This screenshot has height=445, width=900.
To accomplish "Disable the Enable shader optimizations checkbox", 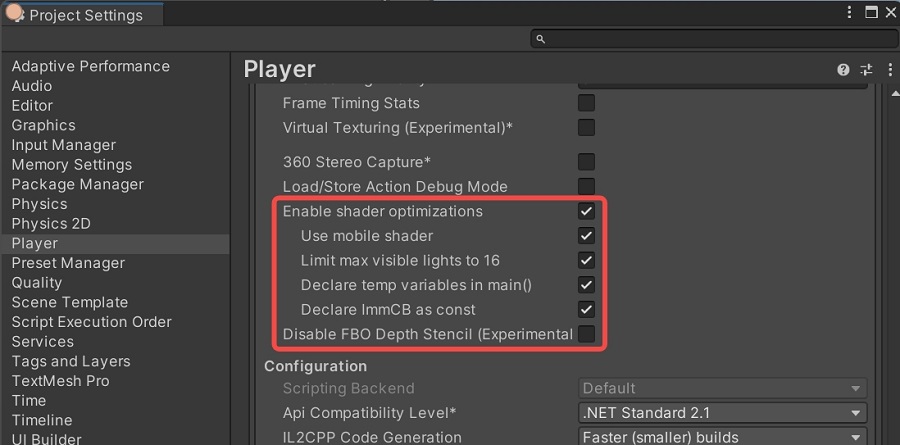I will 587,211.
